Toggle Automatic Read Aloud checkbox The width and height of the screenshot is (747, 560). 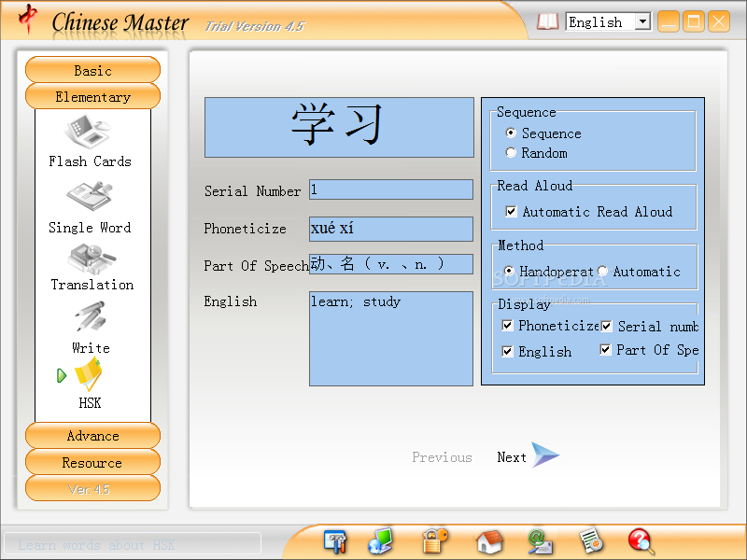click(511, 211)
